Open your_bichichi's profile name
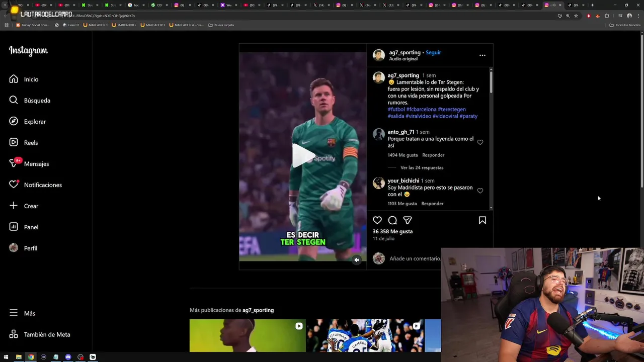This screenshot has height=362, width=644. [x=404, y=180]
